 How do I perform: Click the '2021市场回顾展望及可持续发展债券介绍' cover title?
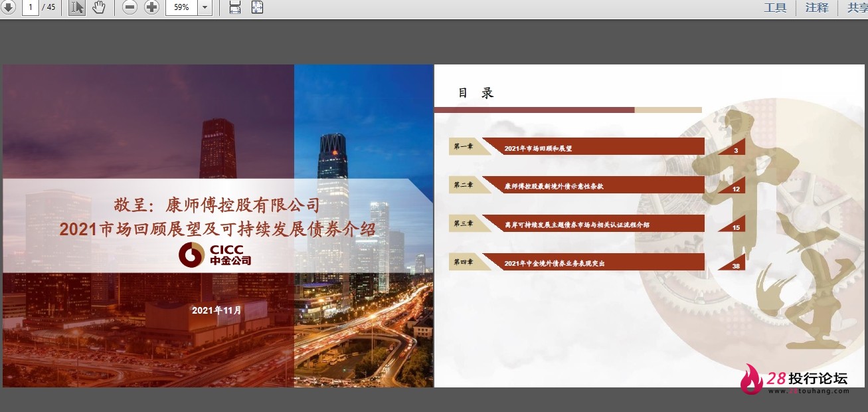(x=217, y=229)
